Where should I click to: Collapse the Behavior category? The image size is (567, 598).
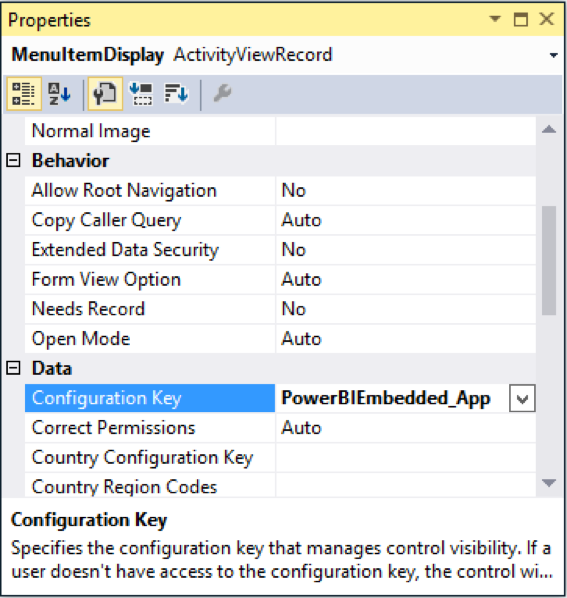(x=13, y=161)
